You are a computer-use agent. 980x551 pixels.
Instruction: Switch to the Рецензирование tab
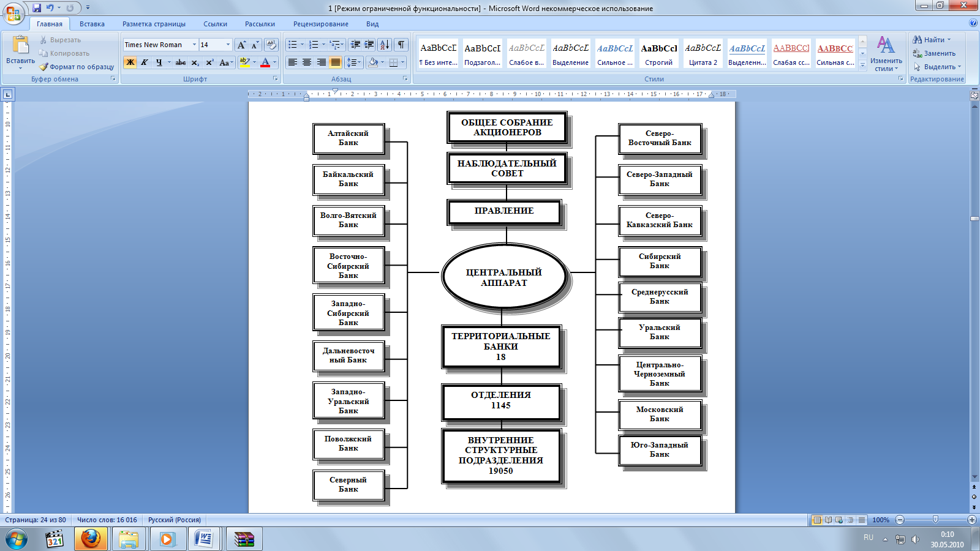(x=320, y=24)
